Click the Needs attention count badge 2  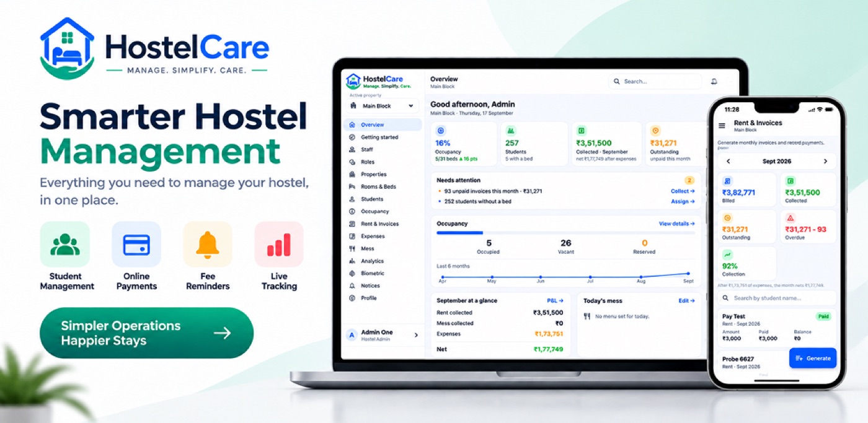[x=689, y=180]
